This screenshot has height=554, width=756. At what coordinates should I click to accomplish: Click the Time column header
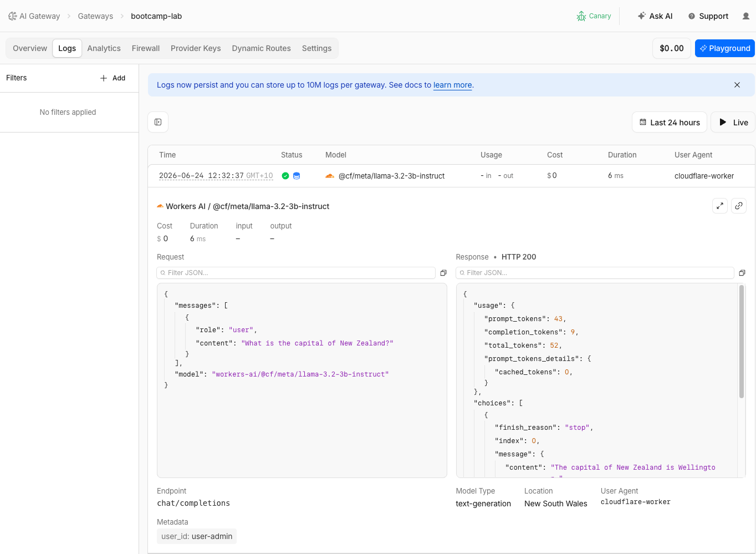(x=167, y=155)
